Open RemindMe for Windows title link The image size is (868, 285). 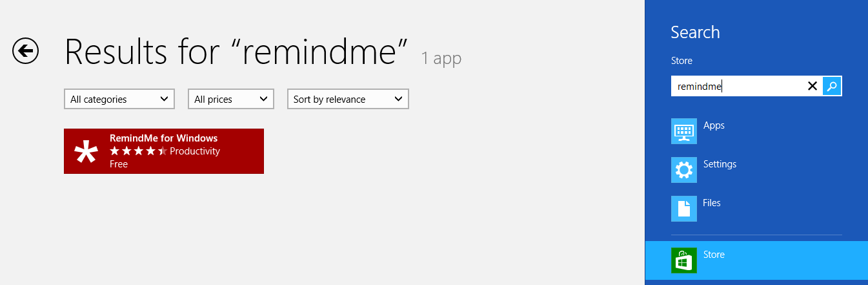click(163, 138)
